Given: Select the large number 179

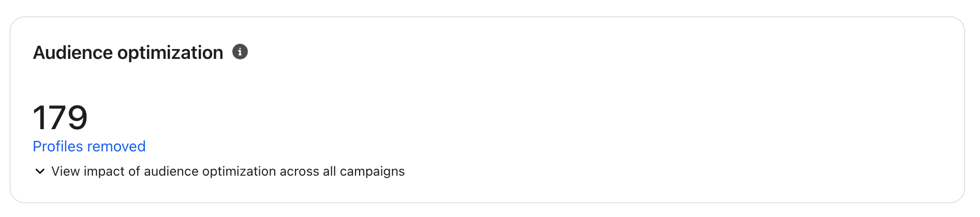Looking at the screenshot, I should (60, 118).
